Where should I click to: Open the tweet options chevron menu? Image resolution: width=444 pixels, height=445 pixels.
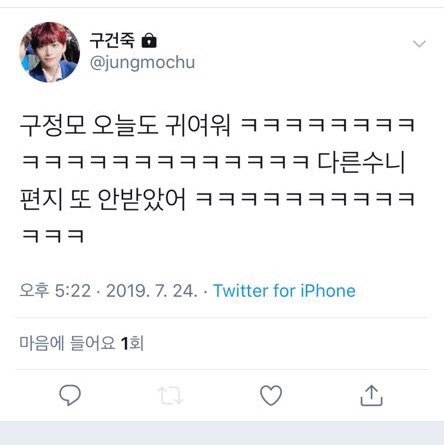(419, 44)
